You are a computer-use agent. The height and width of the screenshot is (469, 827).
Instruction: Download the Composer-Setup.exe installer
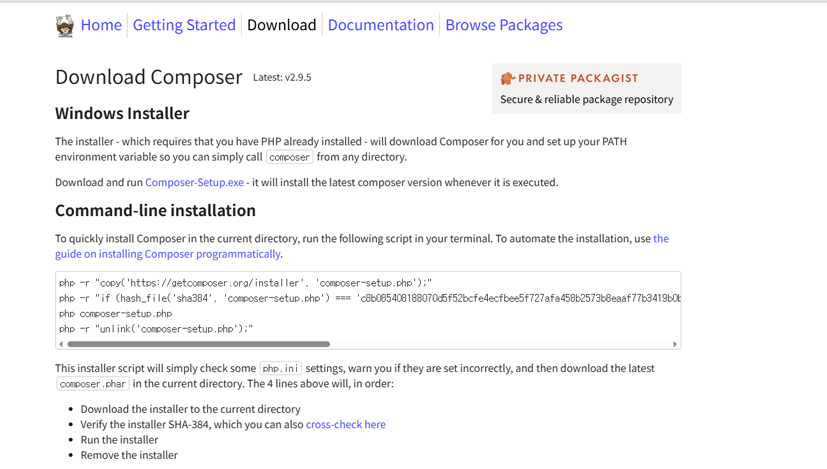pos(194,183)
